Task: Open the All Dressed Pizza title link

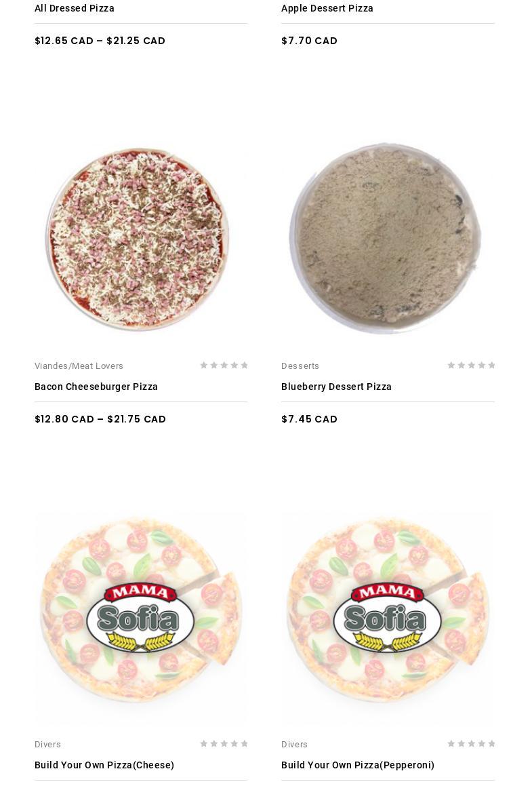Action: pyautogui.click(x=74, y=8)
